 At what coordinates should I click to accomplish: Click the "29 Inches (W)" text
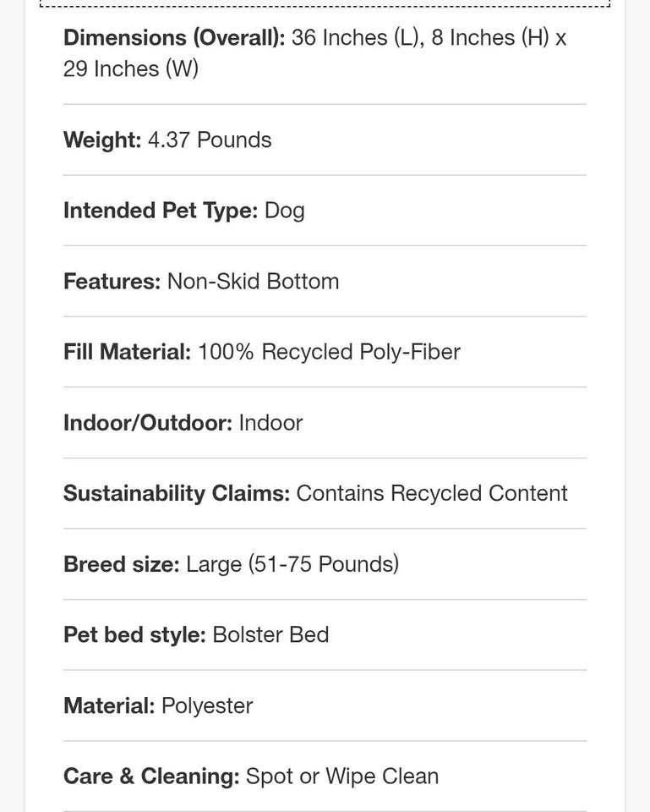coord(131,69)
